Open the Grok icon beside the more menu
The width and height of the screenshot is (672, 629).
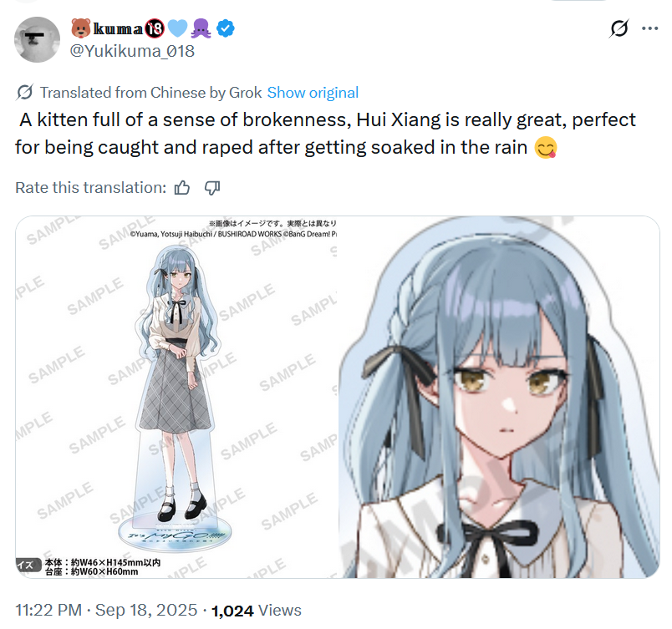point(619,28)
